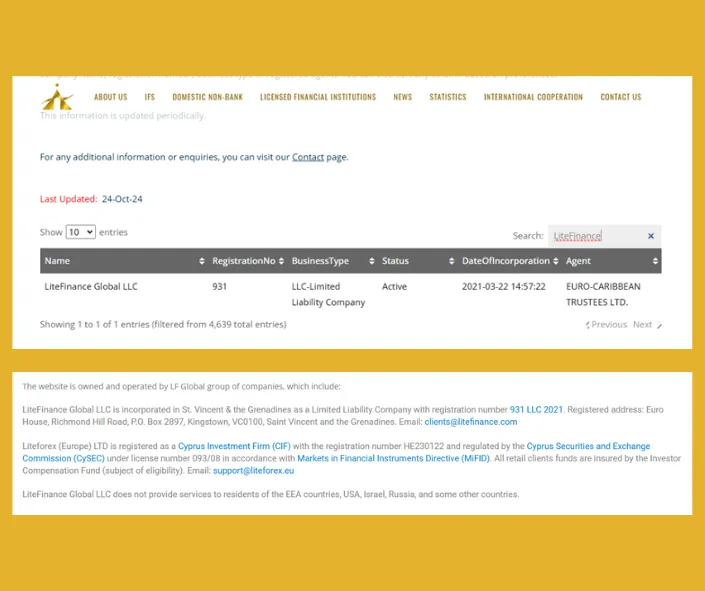Sort by DateOfIncorporation column arrows
Image resolution: width=705 pixels, height=591 pixels.
coord(556,261)
